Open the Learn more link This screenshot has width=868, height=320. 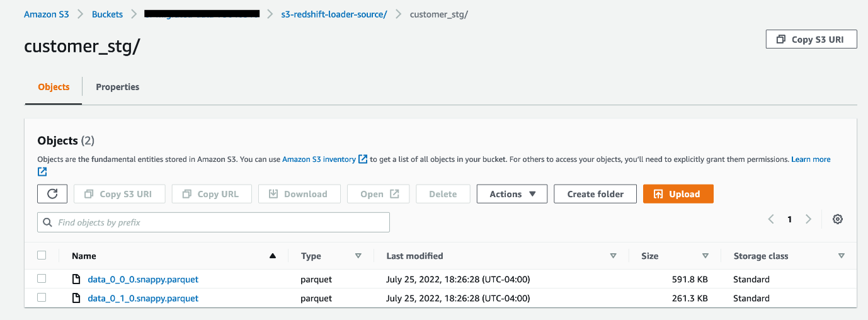point(811,159)
